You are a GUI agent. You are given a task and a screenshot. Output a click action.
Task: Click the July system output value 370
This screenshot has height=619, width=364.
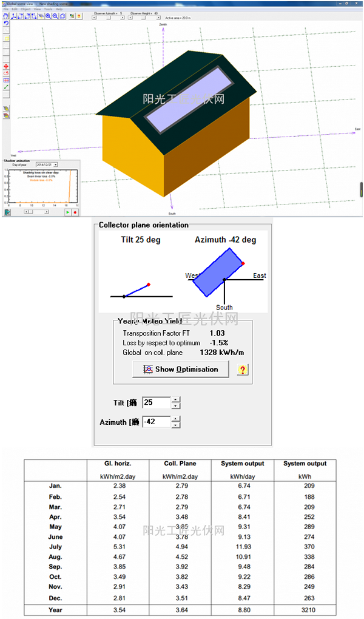pos(309,547)
